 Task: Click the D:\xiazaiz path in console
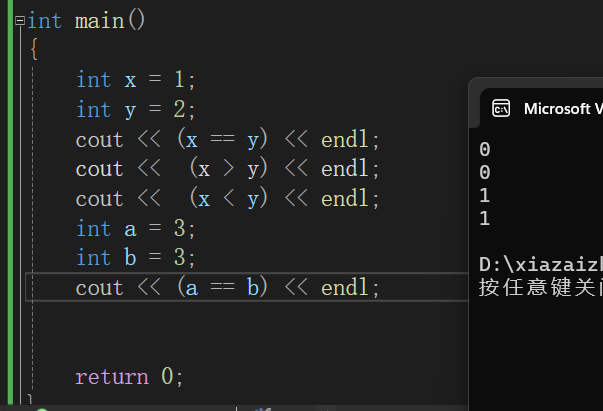click(x=540, y=265)
